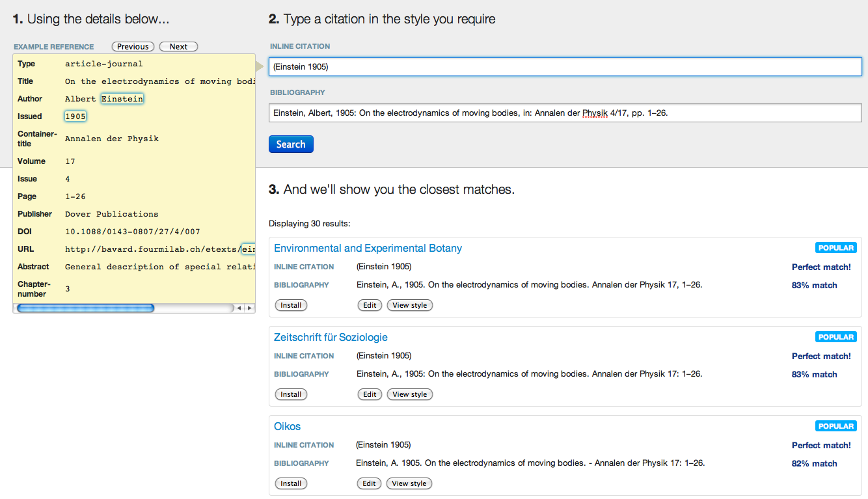
Task: View style for Oikos
Action: [x=409, y=483]
